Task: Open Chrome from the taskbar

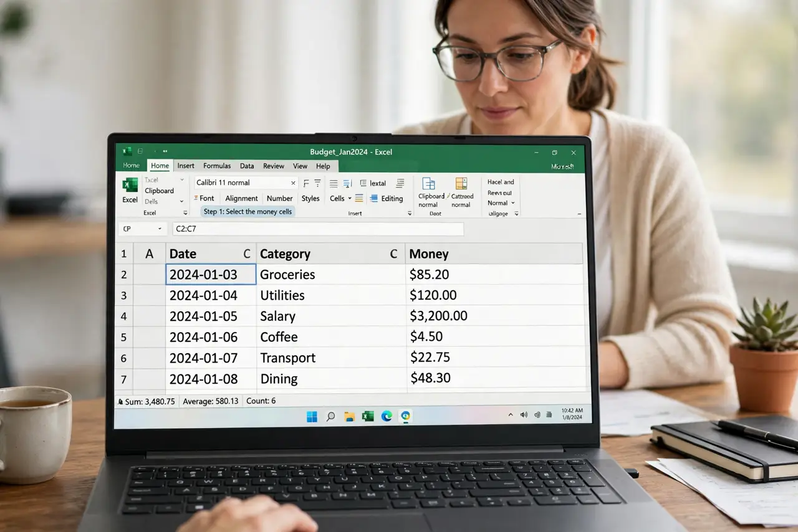Action: [x=406, y=416]
